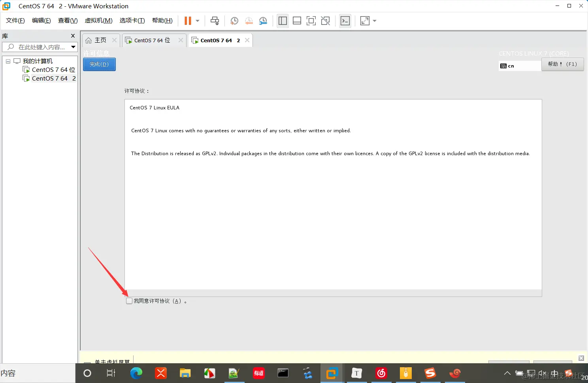Screen dimensions: 588x383
Task: Open the 文件(F) menu
Action: [15, 21]
